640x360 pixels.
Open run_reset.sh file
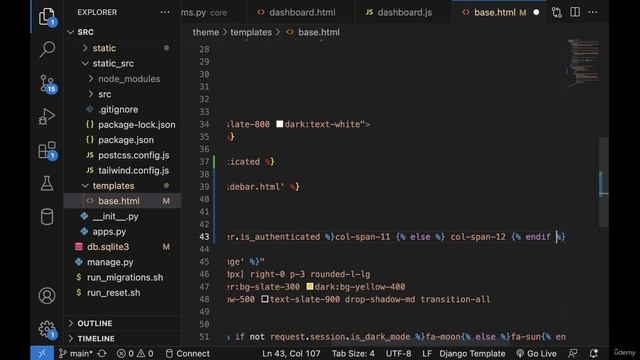(x=122, y=293)
